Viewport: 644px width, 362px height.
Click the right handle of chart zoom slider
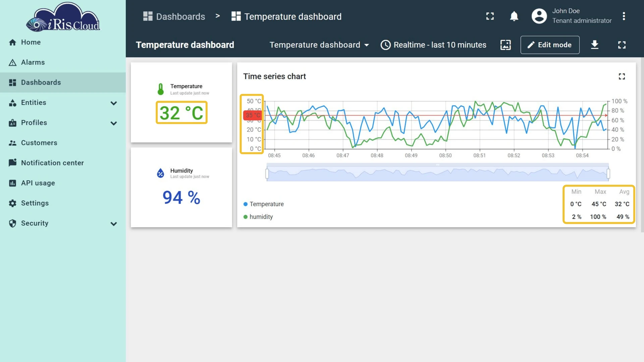608,174
